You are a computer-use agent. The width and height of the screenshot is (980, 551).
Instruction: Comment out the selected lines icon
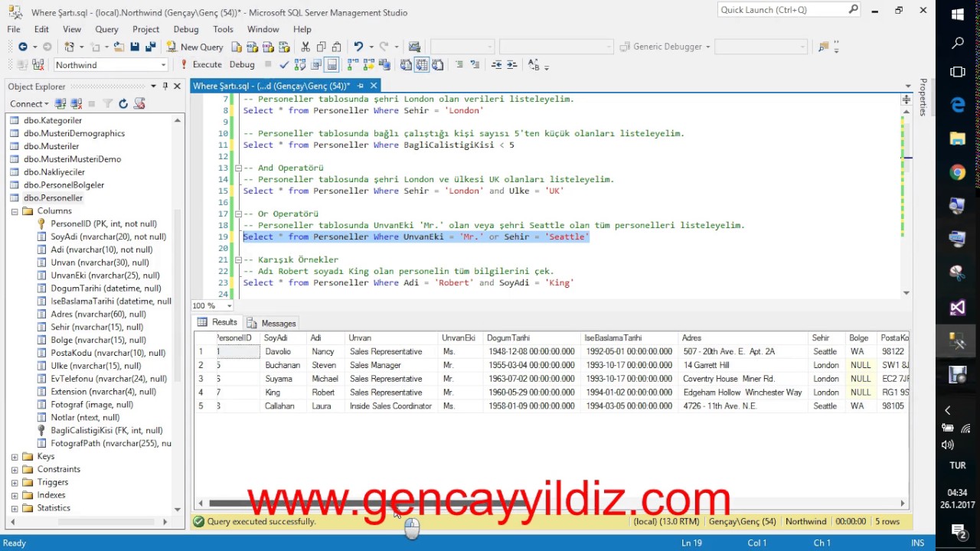click(459, 65)
